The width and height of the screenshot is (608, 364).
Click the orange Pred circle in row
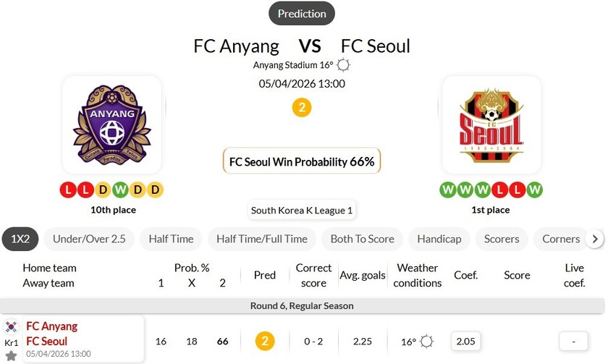(265, 341)
